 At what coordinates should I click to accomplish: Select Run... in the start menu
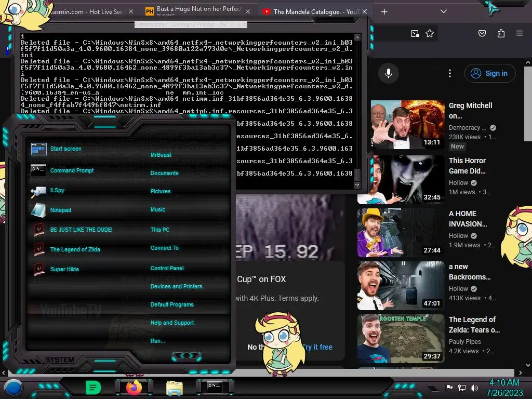pyautogui.click(x=158, y=341)
